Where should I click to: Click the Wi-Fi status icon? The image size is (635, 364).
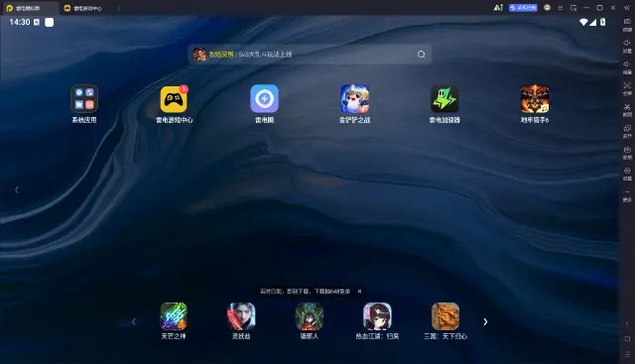click(583, 22)
